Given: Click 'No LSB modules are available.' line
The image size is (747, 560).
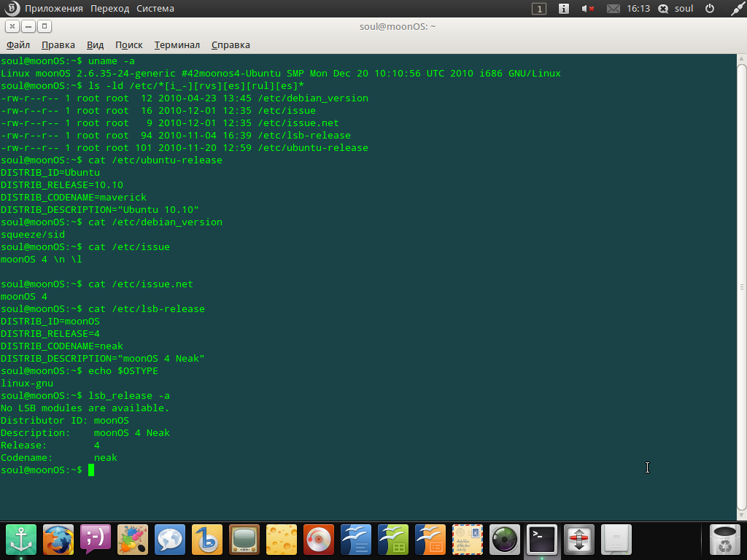Looking at the screenshot, I should 85,408.
